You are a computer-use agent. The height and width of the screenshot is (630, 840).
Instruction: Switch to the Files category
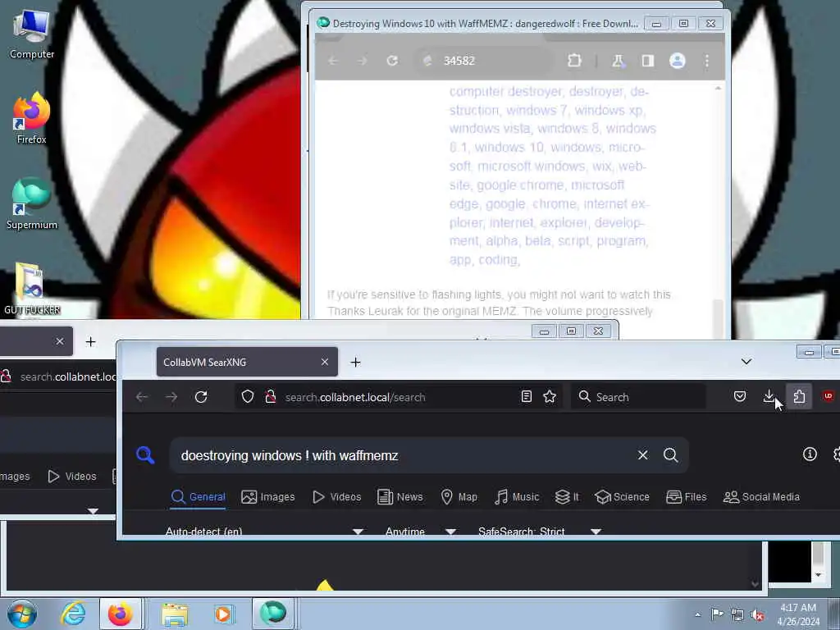[x=687, y=497]
